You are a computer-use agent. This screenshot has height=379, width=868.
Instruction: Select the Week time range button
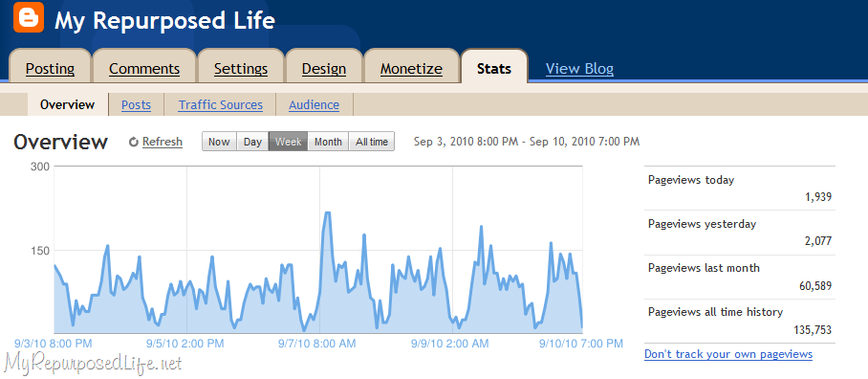[289, 142]
